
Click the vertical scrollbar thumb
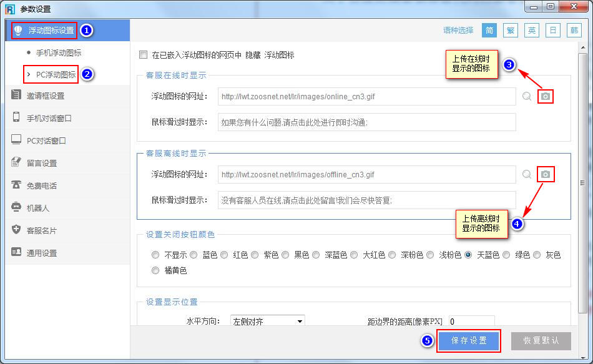[582, 183]
